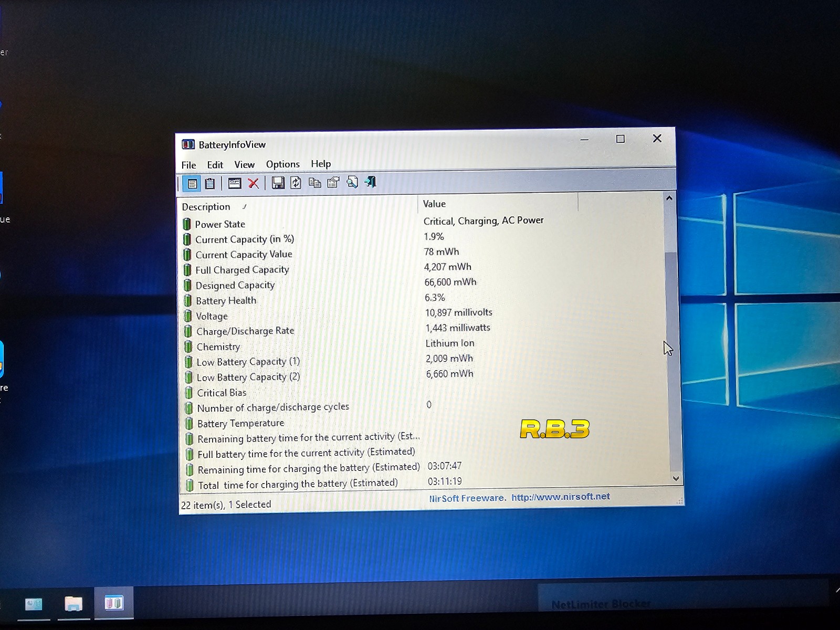The image size is (840, 630).
Task: Switch to Battery Information view in toolbar
Action: coord(192,184)
